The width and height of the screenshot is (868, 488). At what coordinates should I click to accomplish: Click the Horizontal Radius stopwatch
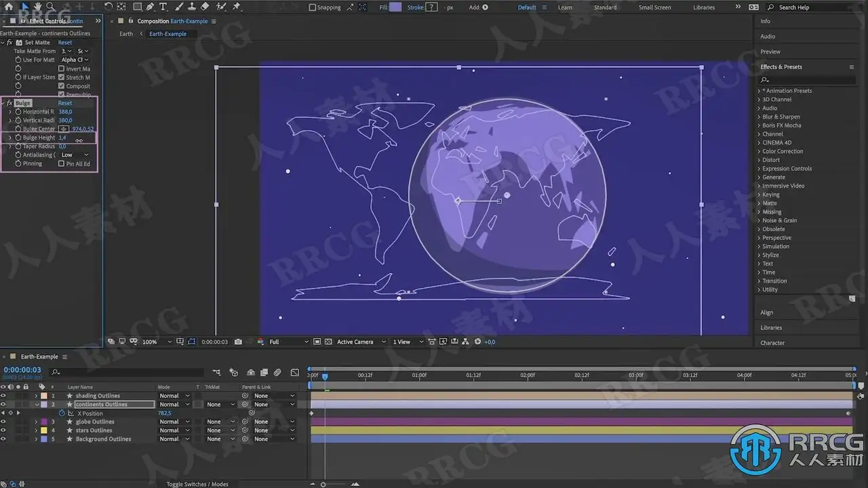(18, 112)
